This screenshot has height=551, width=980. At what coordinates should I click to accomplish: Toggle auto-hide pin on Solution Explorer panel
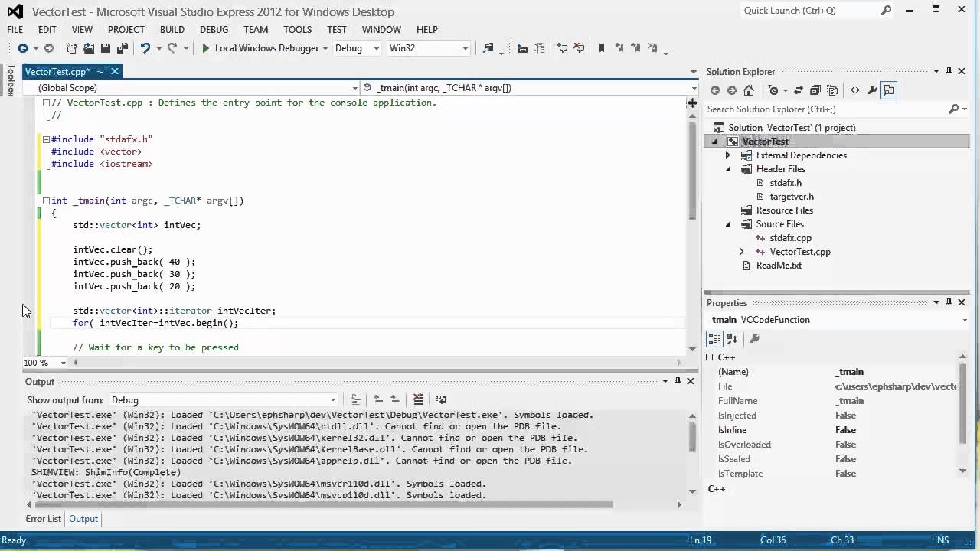coord(949,71)
